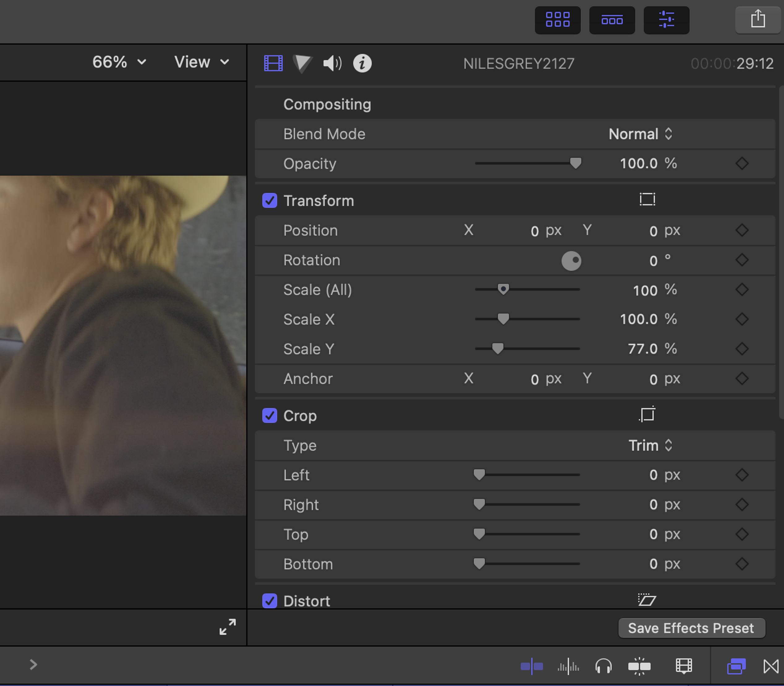Click the Rotation dial
The height and width of the screenshot is (686, 784).
[571, 261]
